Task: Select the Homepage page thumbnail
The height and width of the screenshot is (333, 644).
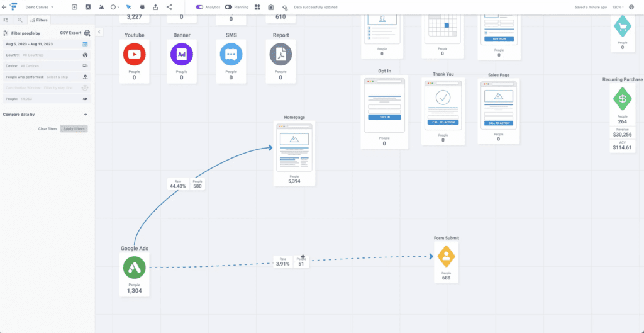Action: point(294,147)
